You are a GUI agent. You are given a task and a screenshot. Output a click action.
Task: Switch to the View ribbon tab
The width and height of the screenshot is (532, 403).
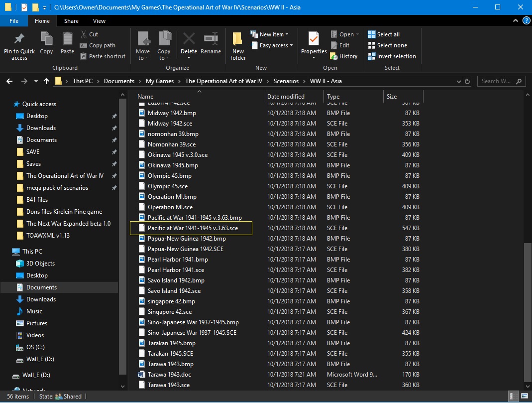point(99,21)
